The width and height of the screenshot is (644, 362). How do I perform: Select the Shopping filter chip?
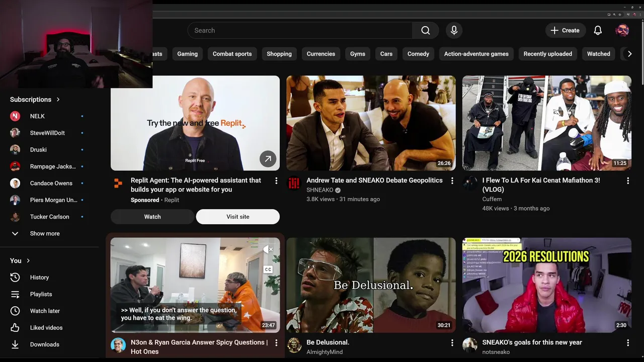(x=279, y=54)
